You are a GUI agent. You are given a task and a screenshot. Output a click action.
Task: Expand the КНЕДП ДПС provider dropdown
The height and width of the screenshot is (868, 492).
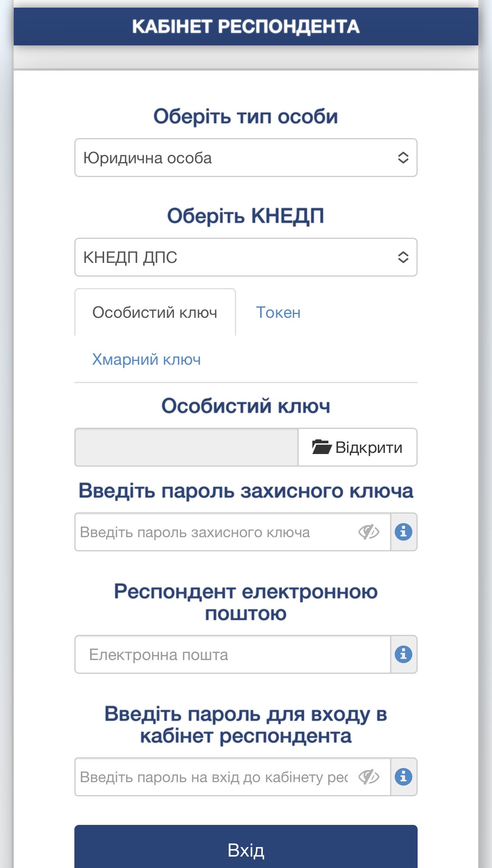[246, 257]
